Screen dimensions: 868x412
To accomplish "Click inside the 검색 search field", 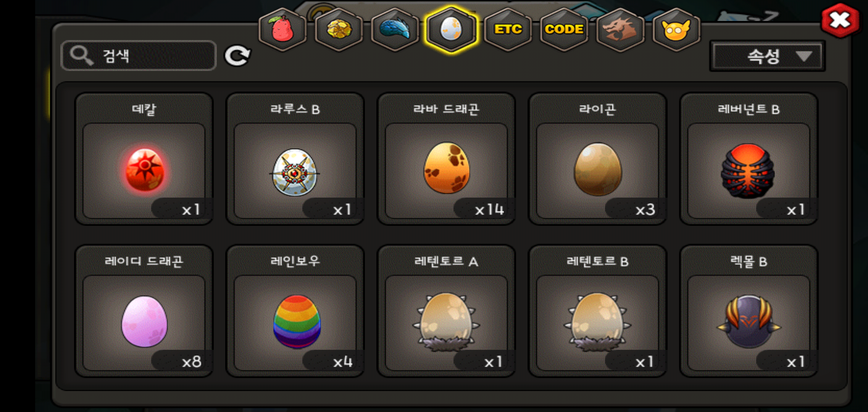I will (x=139, y=56).
